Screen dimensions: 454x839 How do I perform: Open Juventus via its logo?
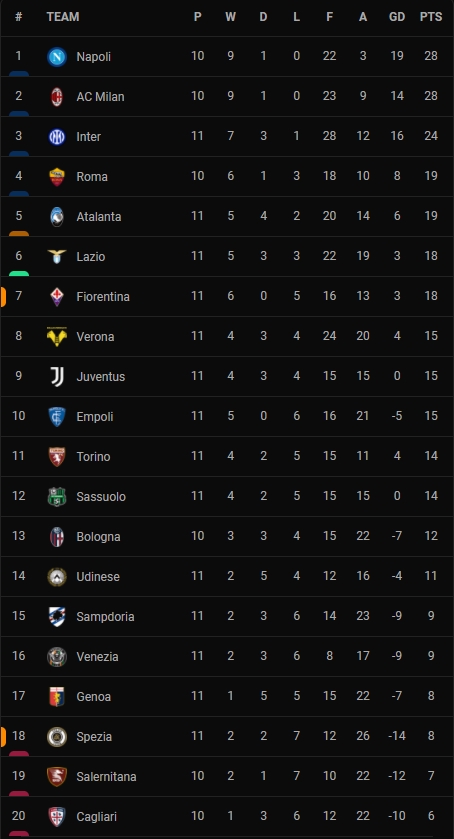[x=57, y=377]
